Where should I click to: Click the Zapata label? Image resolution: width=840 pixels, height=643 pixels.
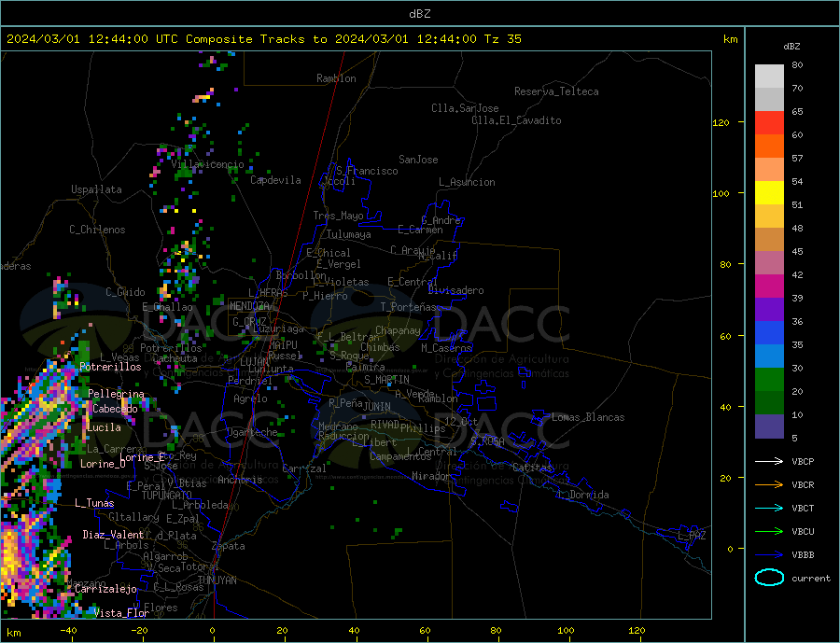229,546
